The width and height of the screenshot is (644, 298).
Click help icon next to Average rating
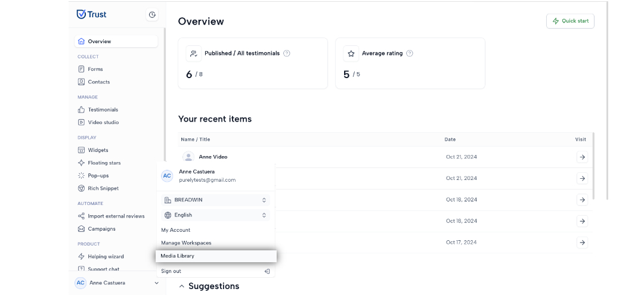[410, 54]
